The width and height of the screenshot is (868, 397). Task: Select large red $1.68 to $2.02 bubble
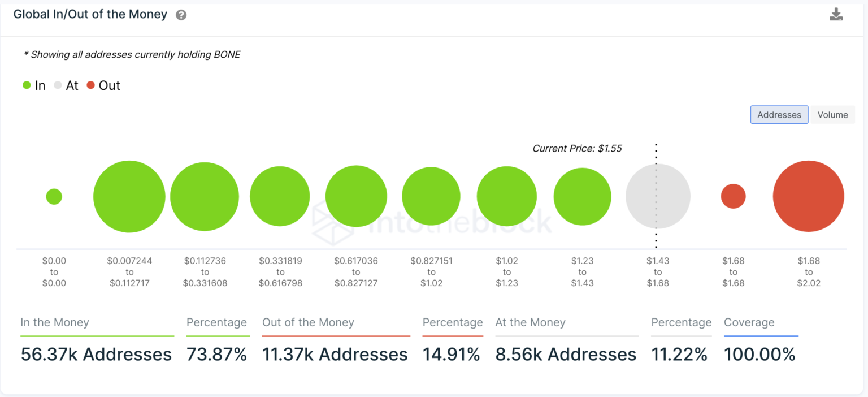click(808, 196)
